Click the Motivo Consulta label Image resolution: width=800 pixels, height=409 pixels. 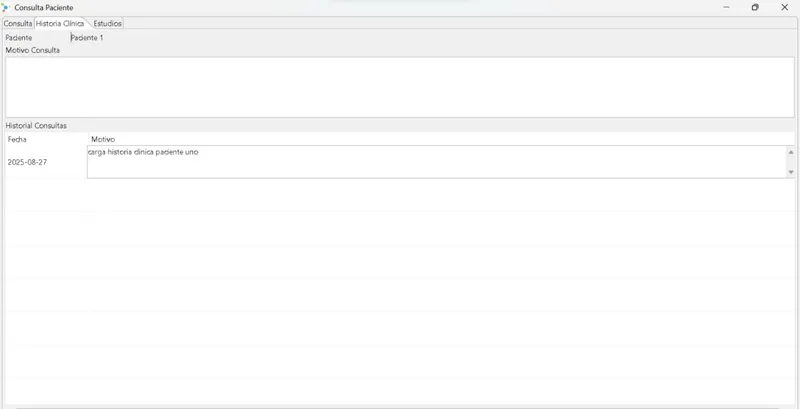pos(33,50)
